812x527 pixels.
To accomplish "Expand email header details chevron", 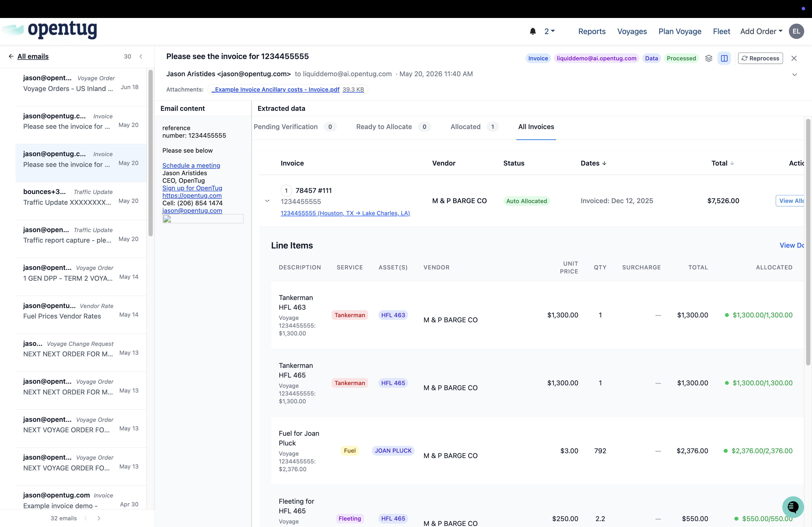I will (x=794, y=74).
